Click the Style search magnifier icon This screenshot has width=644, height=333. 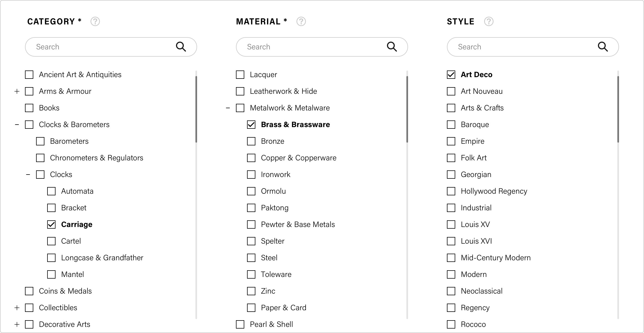pyautogui.click(x=603, y=47)
